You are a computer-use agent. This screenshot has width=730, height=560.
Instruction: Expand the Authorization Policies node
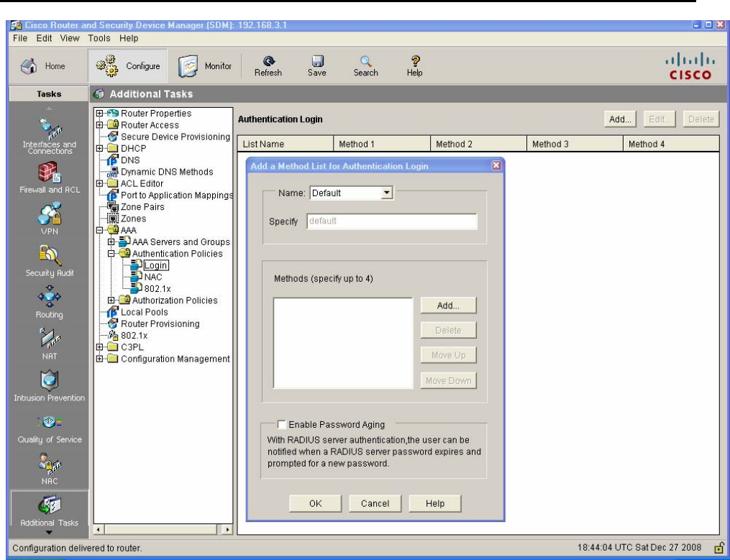[111, 300]
